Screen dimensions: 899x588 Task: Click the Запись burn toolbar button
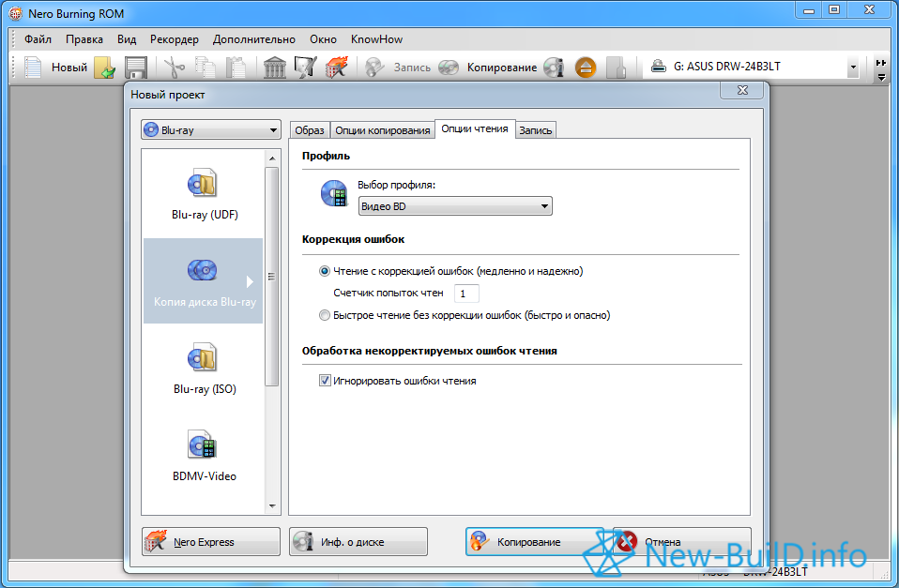click(398, 68)
